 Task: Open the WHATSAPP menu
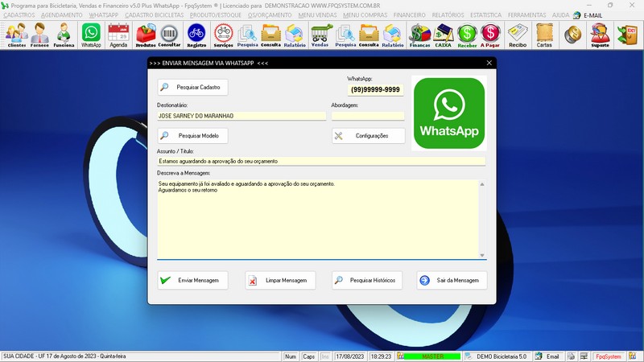point(104,14)
